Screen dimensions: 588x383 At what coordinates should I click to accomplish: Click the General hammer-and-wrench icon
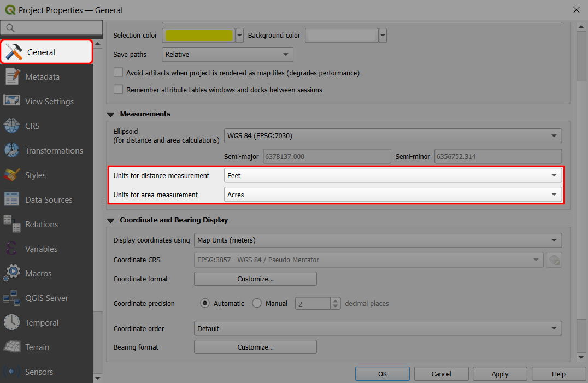14,52
